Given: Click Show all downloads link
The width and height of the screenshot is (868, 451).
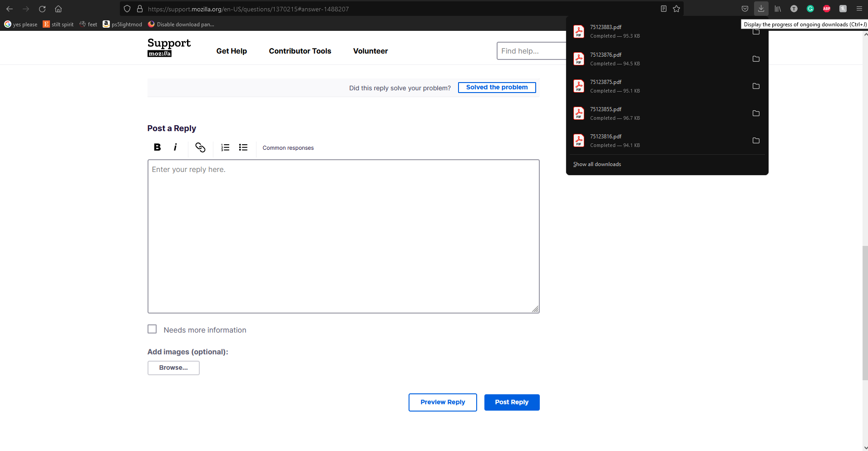Looking at the screenshot, I should (x=597, y=164).
